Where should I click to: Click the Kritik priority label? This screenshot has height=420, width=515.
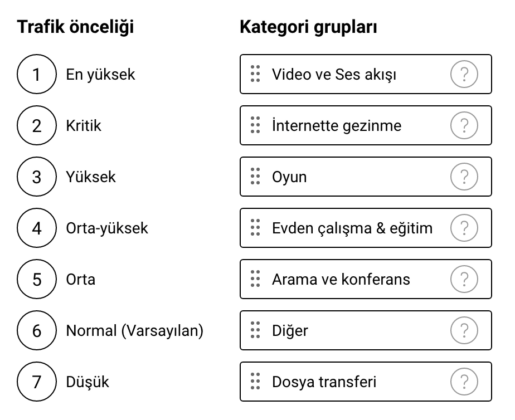tap(84, 126)
